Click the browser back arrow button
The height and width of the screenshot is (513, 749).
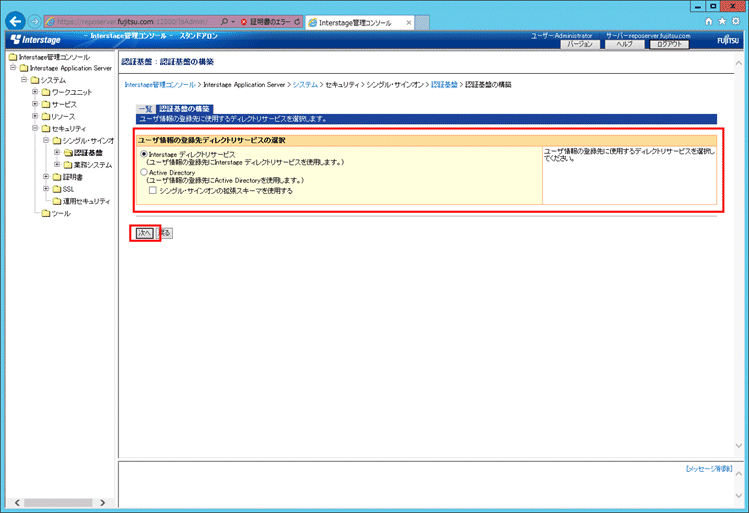tap(16, 21)
